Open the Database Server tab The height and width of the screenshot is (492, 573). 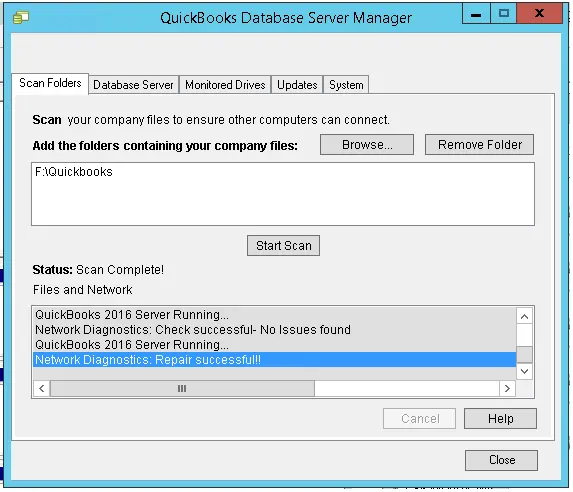[133, 85]
